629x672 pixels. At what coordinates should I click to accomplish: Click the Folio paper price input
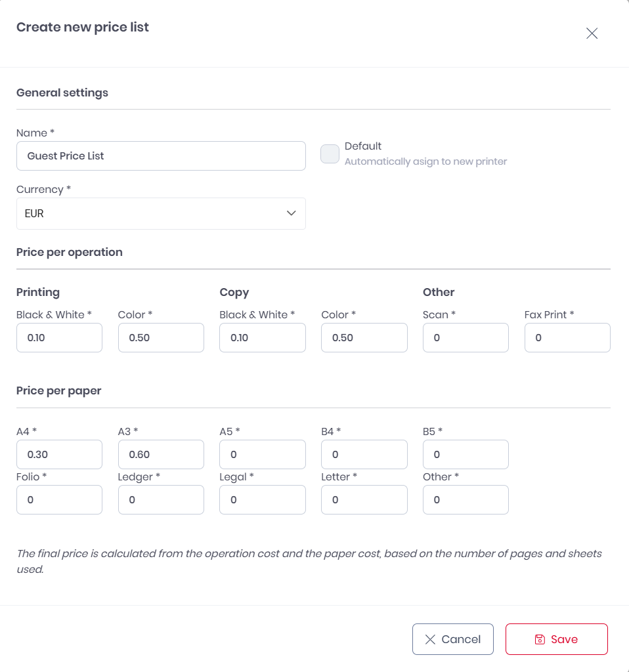(x=59, y=500)
